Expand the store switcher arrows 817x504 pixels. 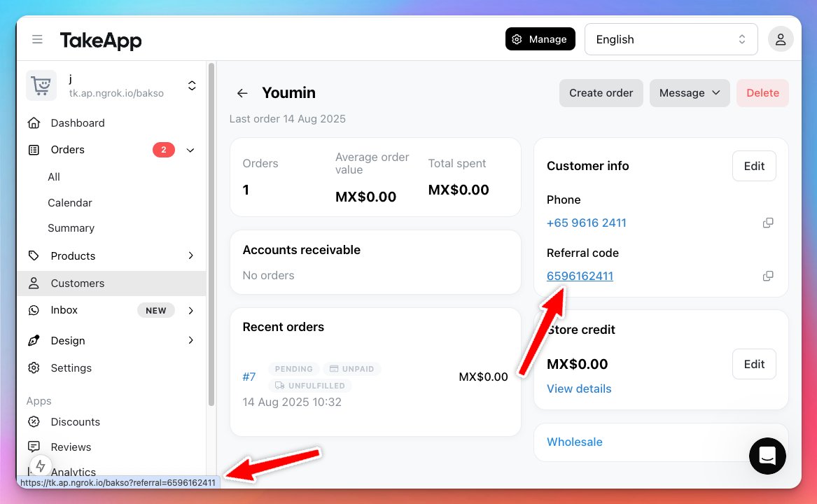[x=192, y=85]
